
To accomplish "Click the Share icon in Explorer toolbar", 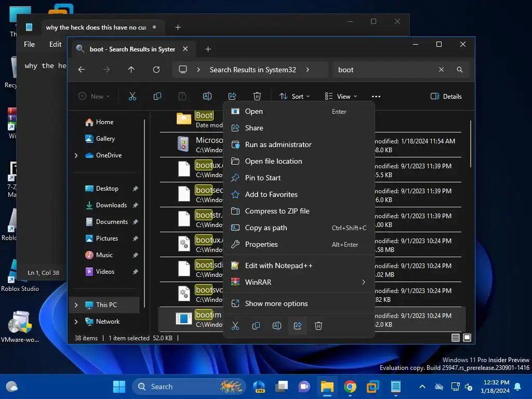I will point(232,96).
